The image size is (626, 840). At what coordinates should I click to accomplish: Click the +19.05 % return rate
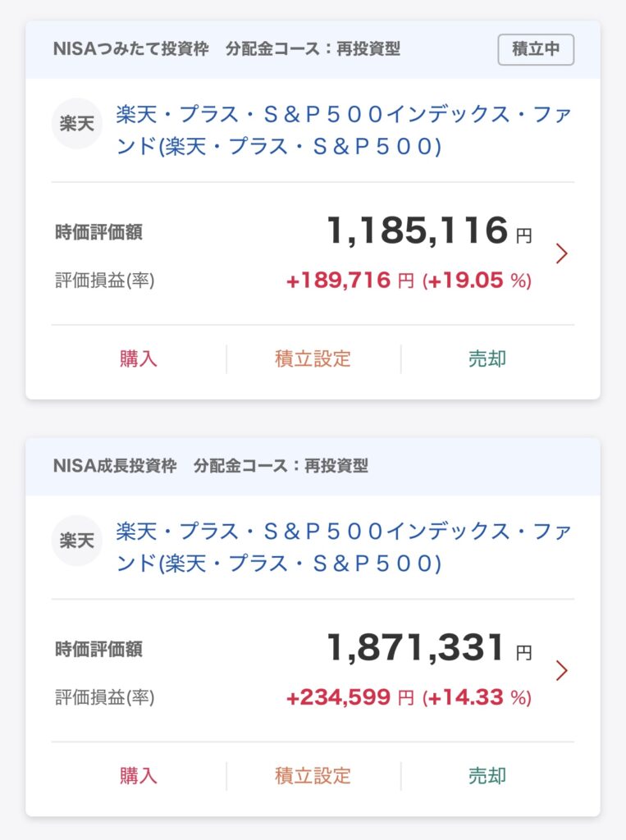[477, 281]
